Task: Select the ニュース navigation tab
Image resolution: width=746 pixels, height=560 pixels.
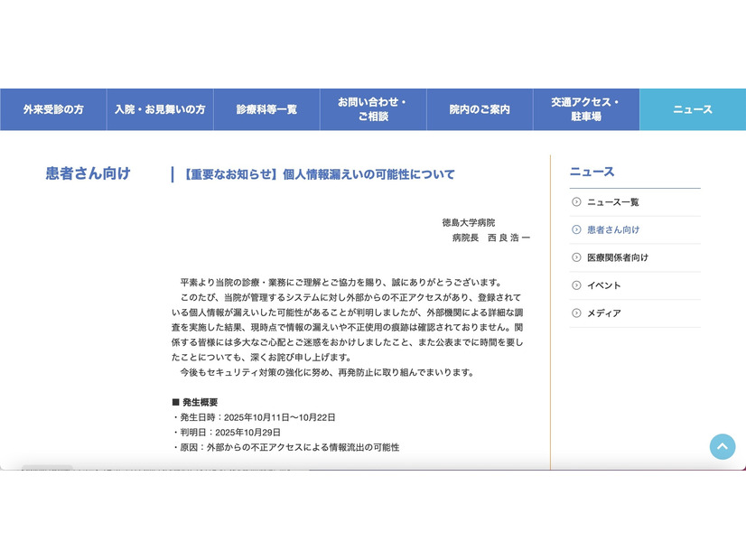Action: (x=691, y=109)
